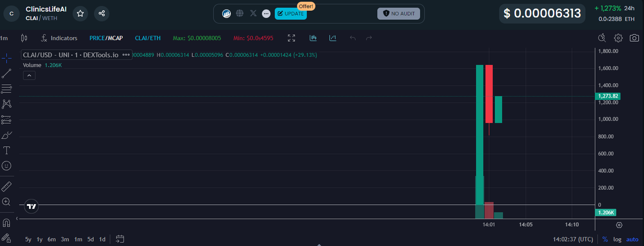Viewport: 644px width, 246px height.
Task: Show more social links with ellipsis
Action: 266,13
